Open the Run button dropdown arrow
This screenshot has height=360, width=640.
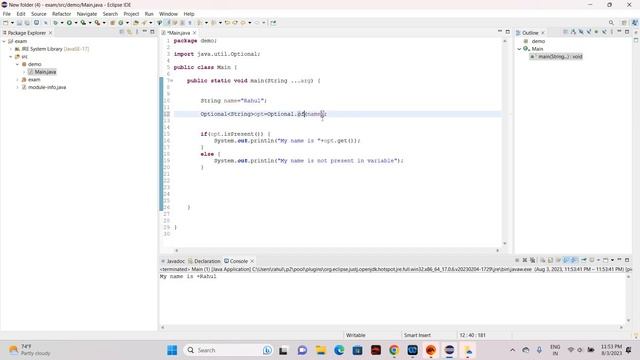(76, 23)
